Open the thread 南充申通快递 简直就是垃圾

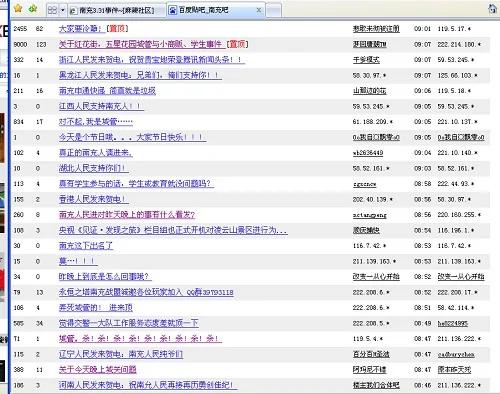click(x=107, y=91)
